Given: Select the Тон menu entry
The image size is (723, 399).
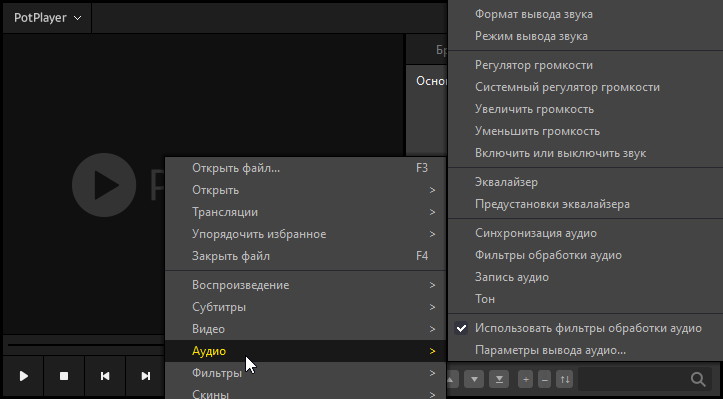Looking at the screenshot, I should (x=586, y=299).
